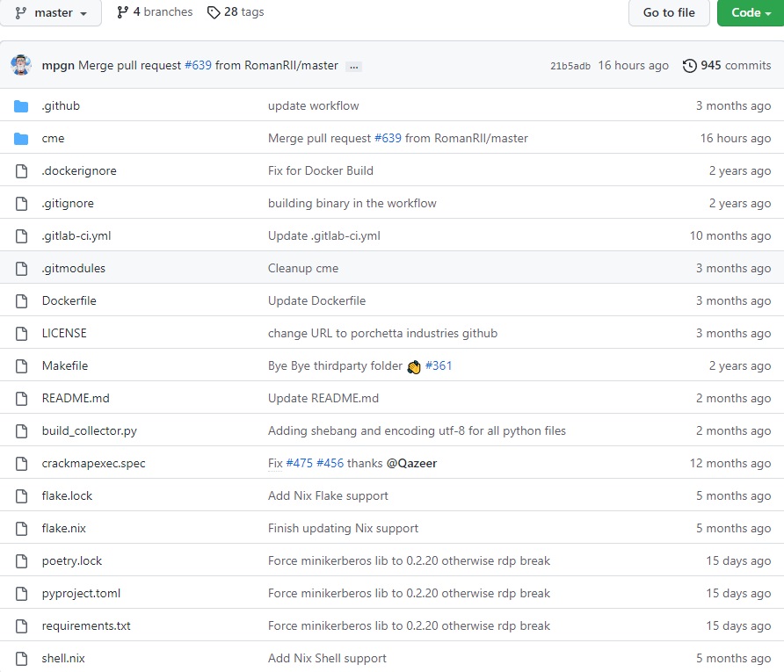The height and width of the screenshot is (672, 784).
Task: Click the crackmapexec.spec file icon
Action: click(21, 463)
